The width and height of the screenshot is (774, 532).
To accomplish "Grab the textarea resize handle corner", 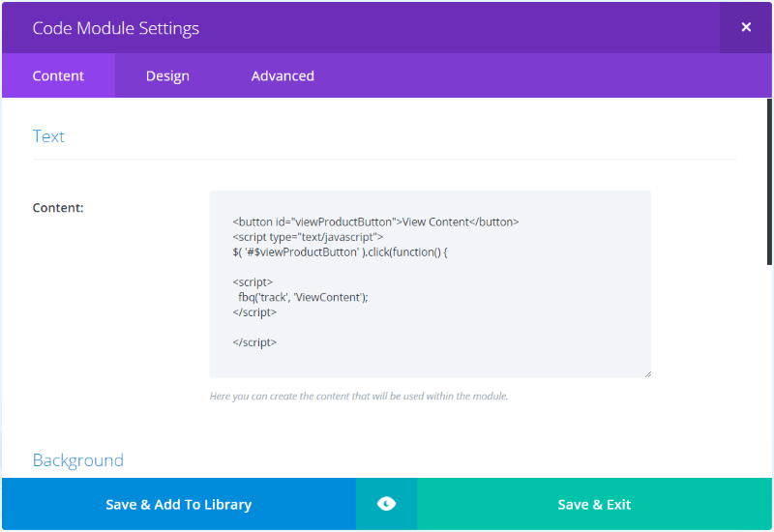I will click(647, 374).
